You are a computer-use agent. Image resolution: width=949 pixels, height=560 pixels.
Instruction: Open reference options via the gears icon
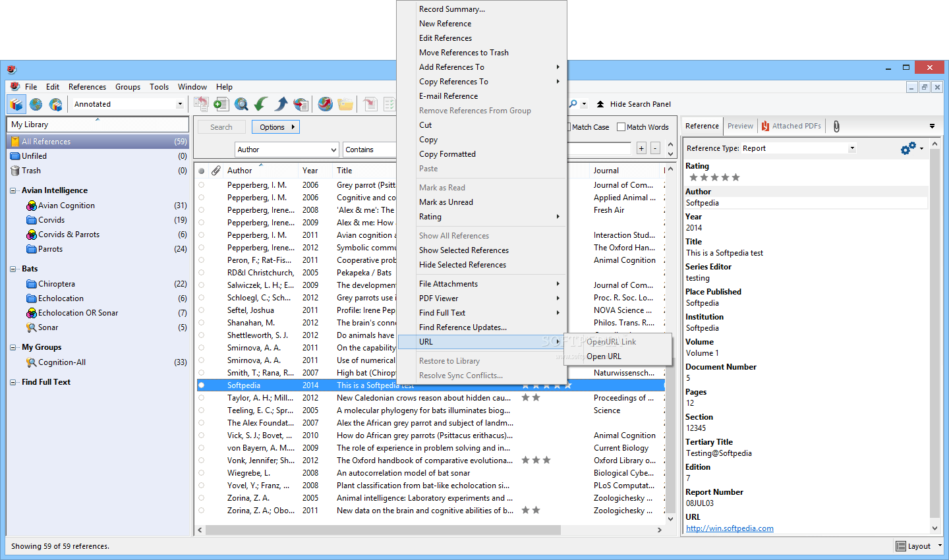907,148
